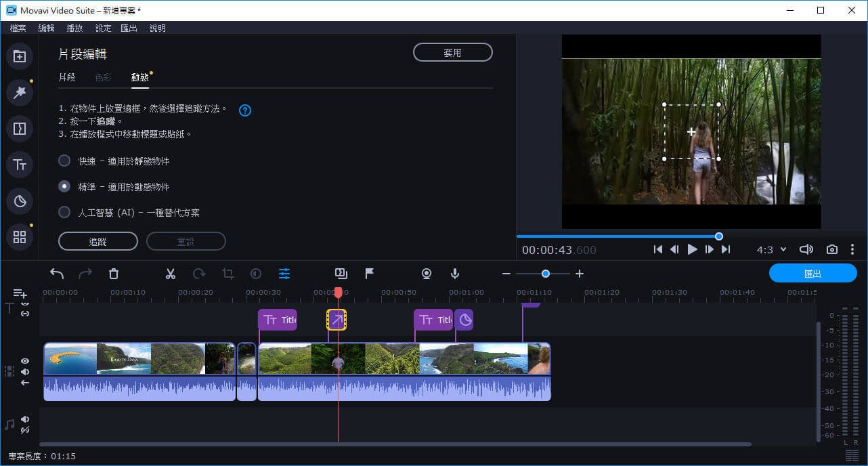This screenshot has height=466, width=868.
Task: Open the transition wizard icon
Action: tap(341, 274)
